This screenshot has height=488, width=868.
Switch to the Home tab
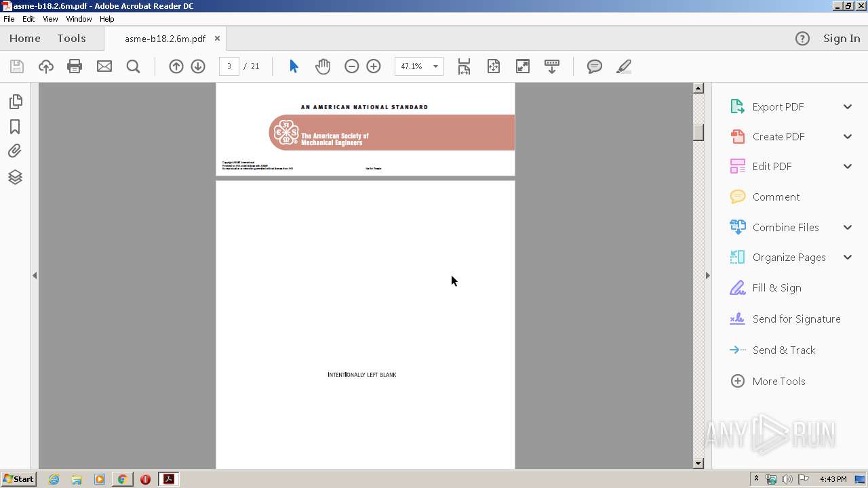(25, 39)
